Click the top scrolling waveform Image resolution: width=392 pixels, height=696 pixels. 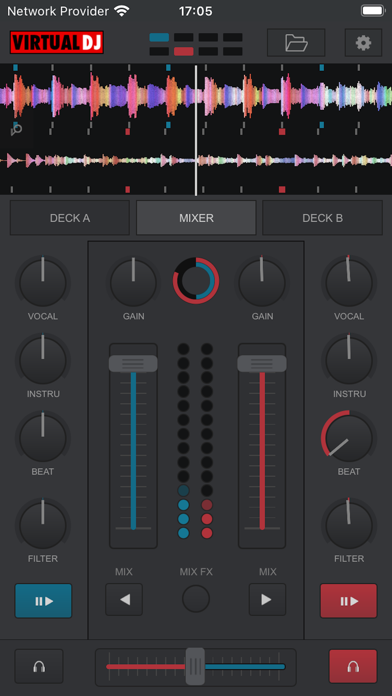pyautogui.click(x=196, y=95)
